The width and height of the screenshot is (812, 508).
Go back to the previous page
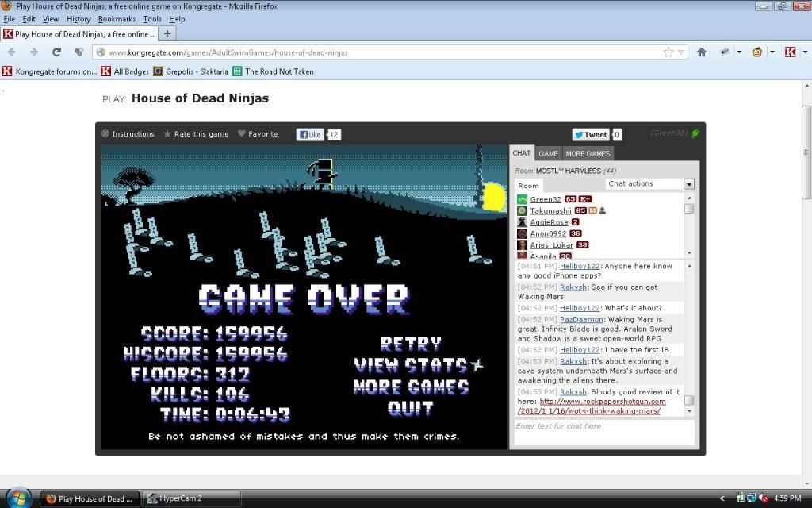11,52
